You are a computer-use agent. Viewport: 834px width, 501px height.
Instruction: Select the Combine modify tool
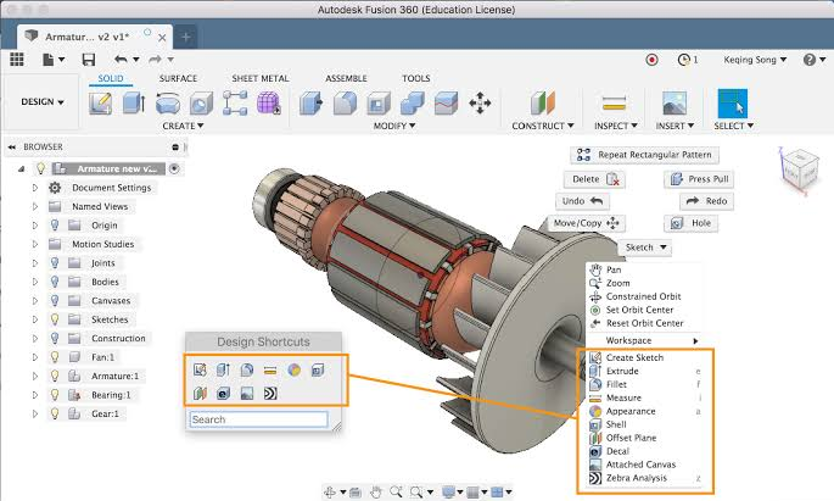(x=412, y=103)
